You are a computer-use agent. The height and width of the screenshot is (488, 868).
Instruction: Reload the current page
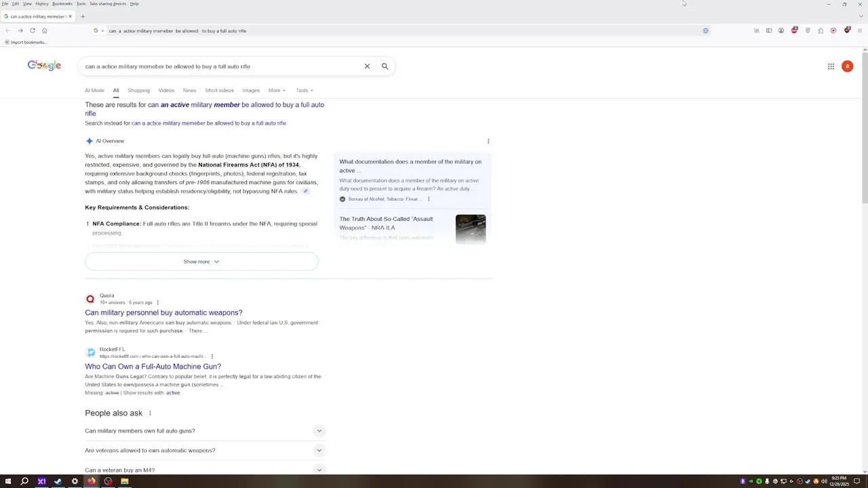coord(33,30)
